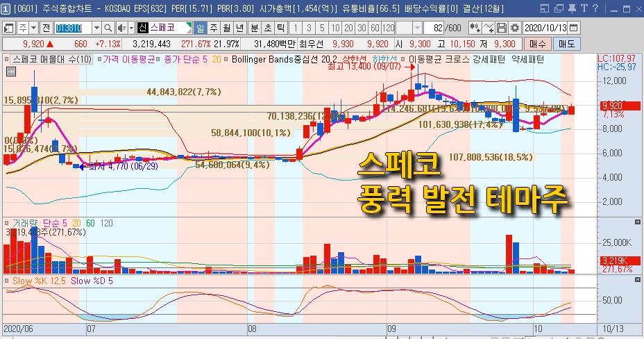Viewport: 644px width, 339px height.
Task: Click the 매도 sell button
Action: click(566, 44)
